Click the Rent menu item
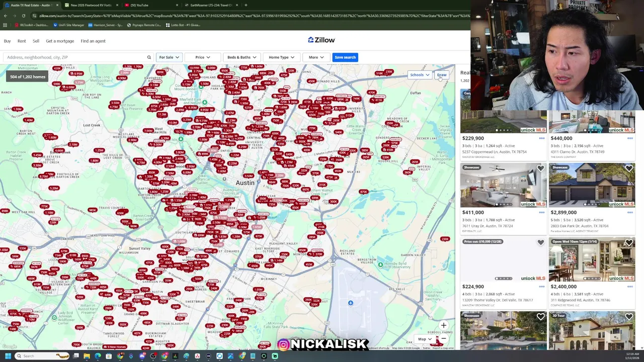 click(22, 41)
